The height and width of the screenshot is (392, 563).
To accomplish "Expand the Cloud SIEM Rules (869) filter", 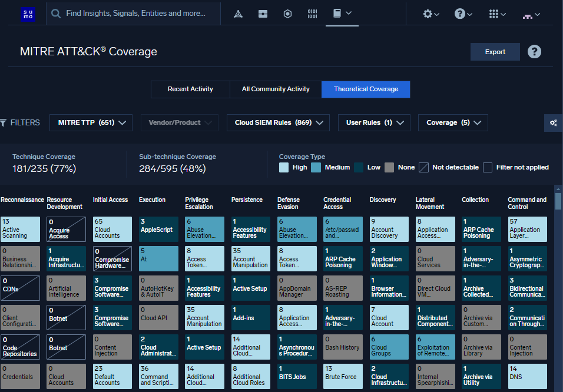I will pos(279,122).
